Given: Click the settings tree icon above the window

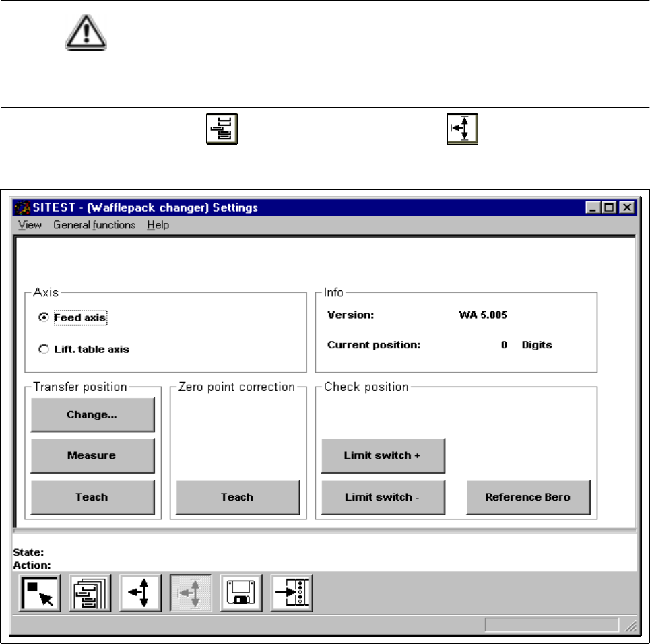Looking at the screenshot, I should click(x=222, y=129).
